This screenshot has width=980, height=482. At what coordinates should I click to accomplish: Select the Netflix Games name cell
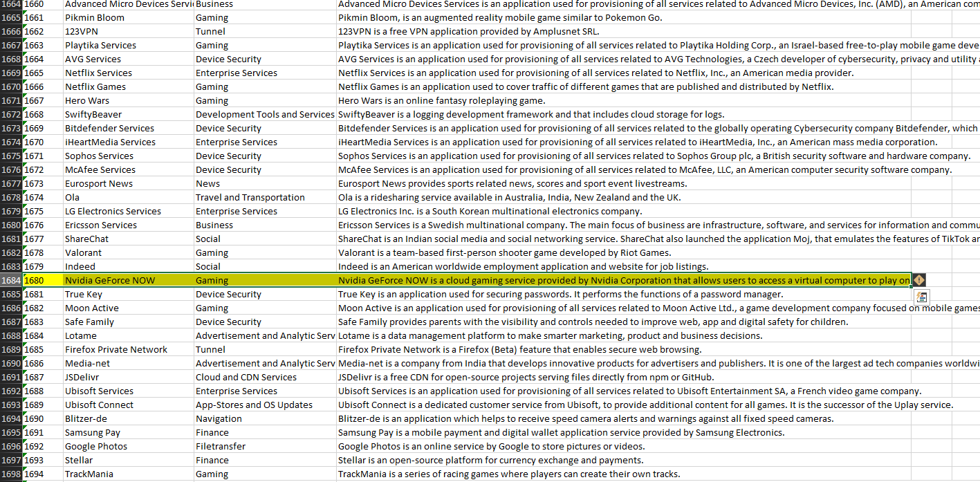[129, 86]
